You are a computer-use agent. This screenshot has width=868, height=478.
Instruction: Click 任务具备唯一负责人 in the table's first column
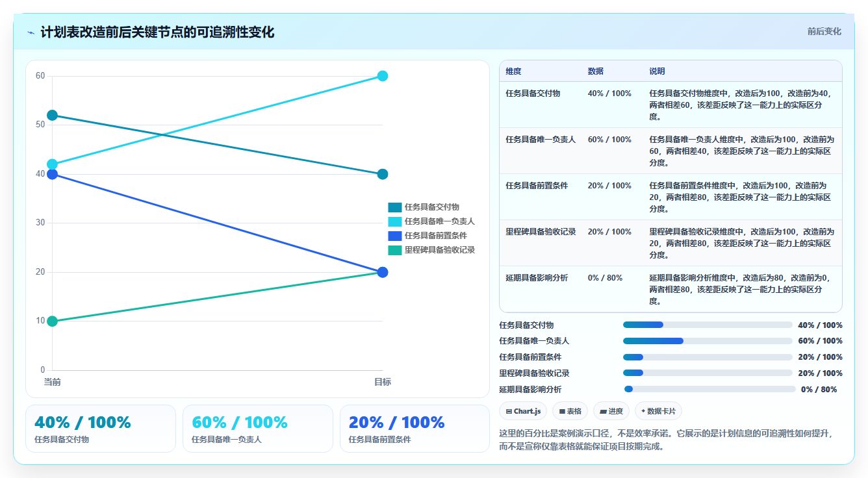(541, 140)
